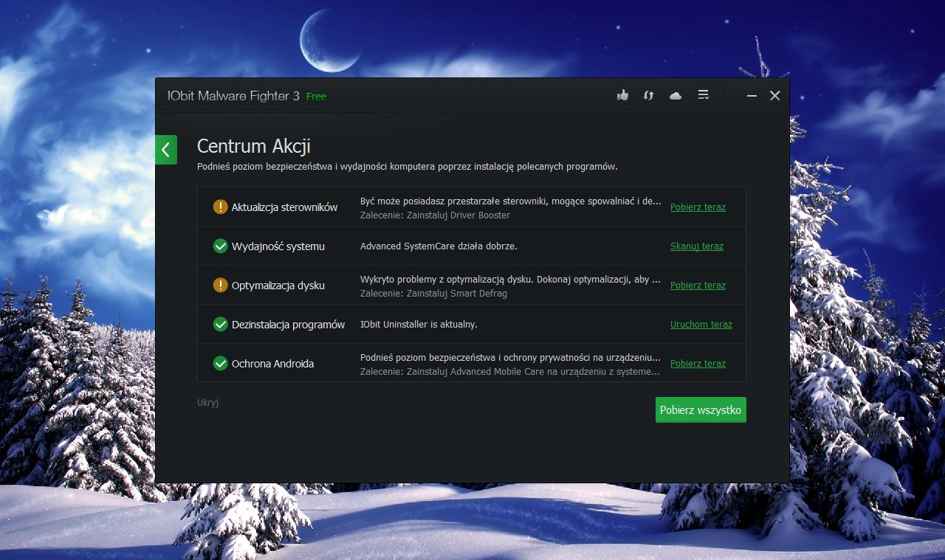
Task: Go back using the green arrow
Action: (x=166, y=150)
